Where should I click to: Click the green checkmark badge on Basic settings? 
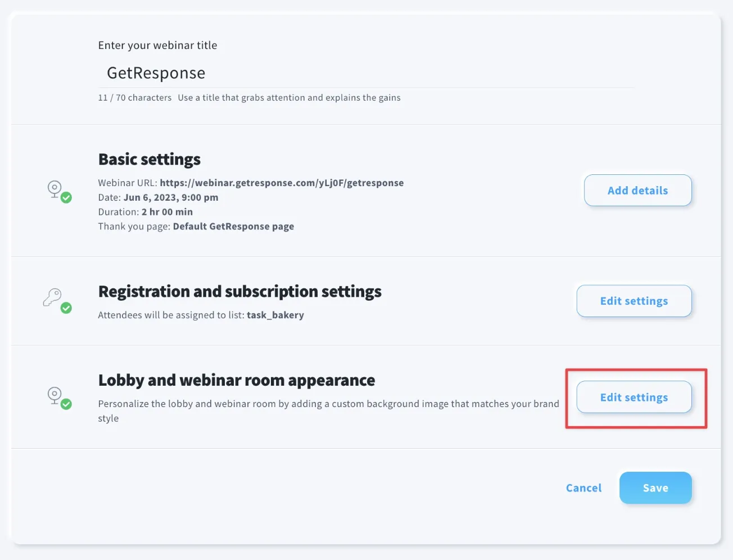(x=66, y=198)
